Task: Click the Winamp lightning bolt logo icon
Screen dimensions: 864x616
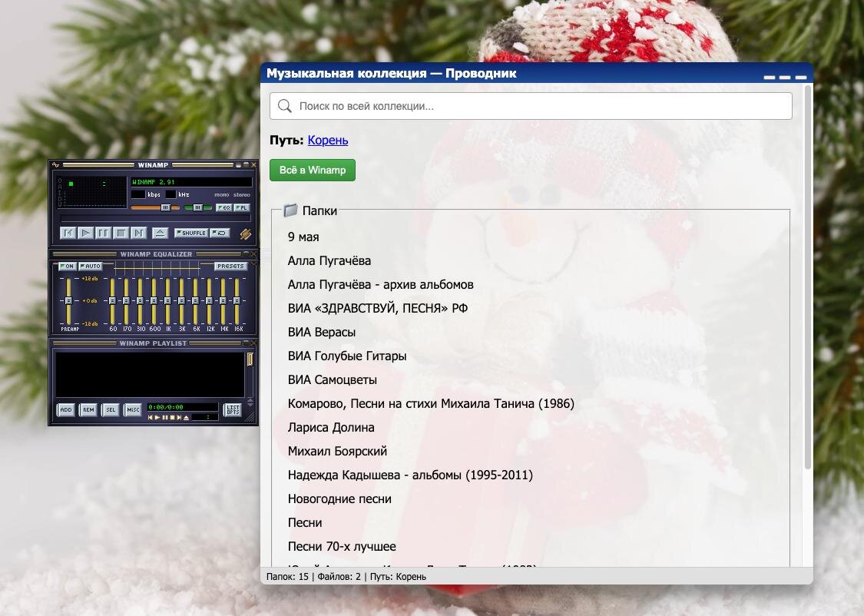Action: 245,233
